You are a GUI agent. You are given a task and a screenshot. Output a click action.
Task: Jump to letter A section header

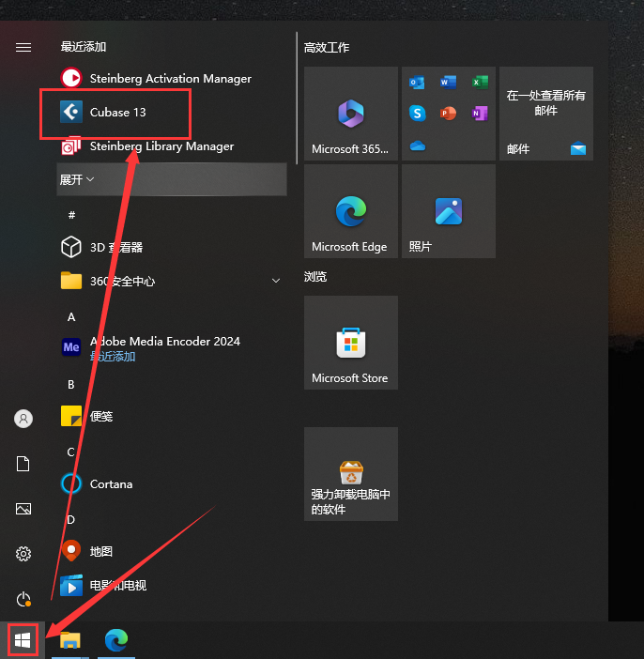point(71,317)
